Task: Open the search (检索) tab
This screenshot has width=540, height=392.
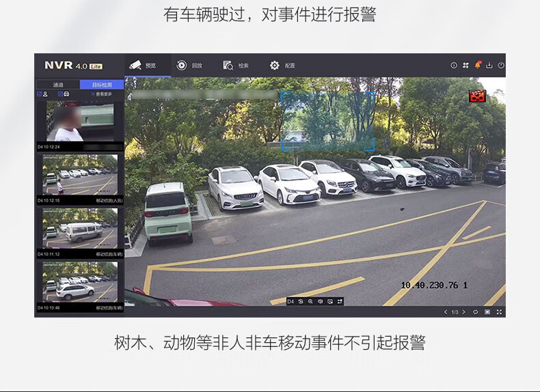Action: coord(236,66)
